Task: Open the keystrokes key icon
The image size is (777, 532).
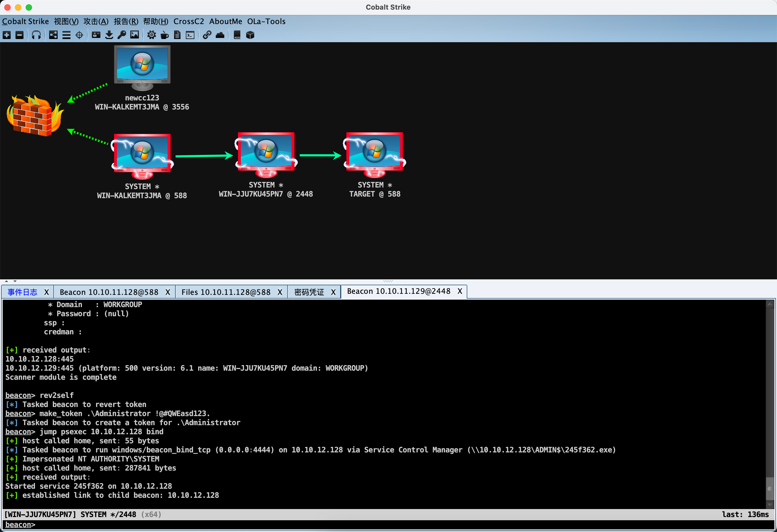Action: coord(122,35)
